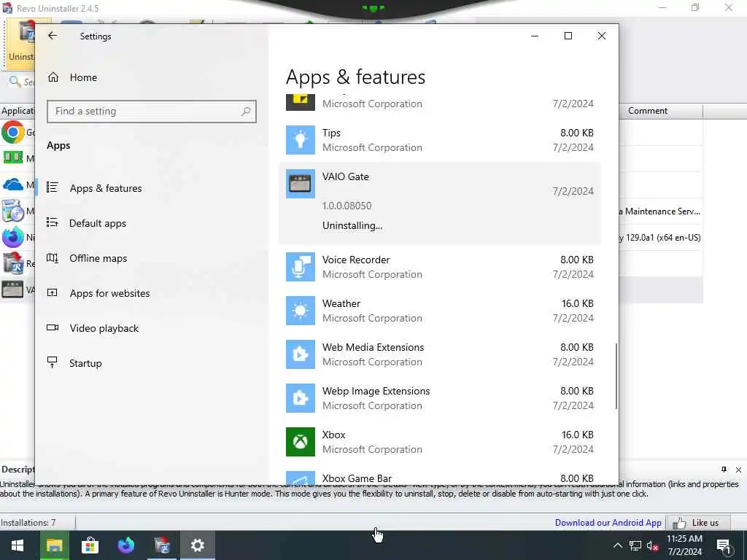Focus the Find a setting search box
Screen dimensions: 747x560
pos(152,112)
